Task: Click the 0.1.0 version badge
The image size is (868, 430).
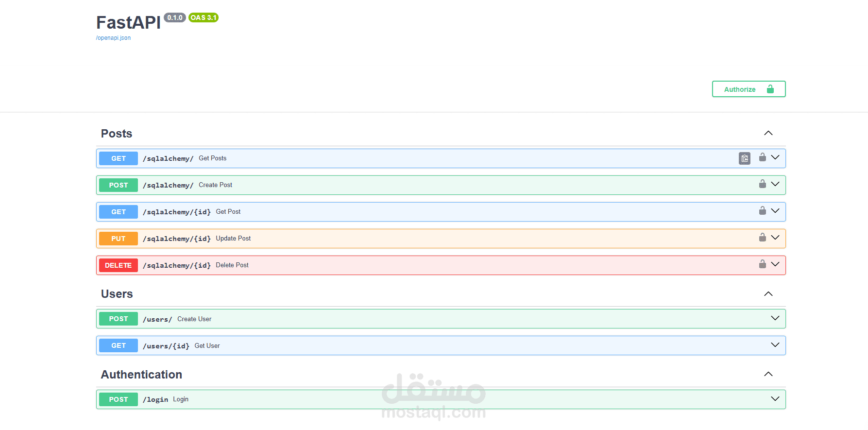Action: click(175, 17)
